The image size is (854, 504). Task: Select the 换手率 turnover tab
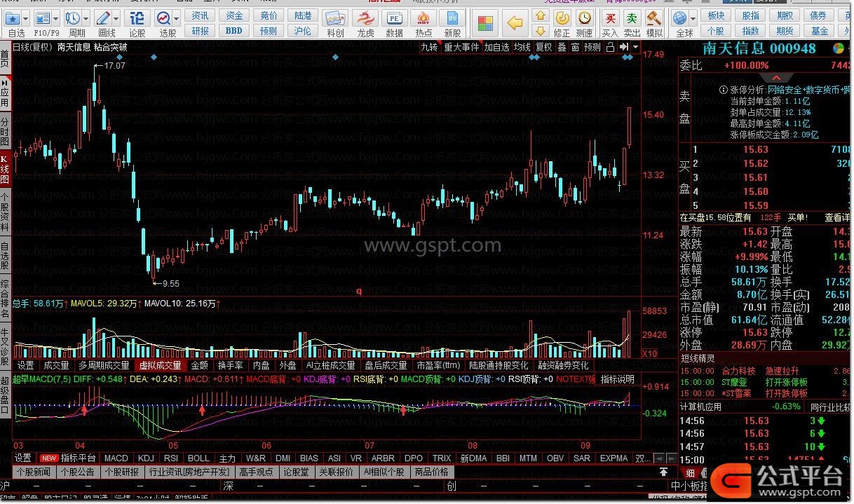click(230, 365)
